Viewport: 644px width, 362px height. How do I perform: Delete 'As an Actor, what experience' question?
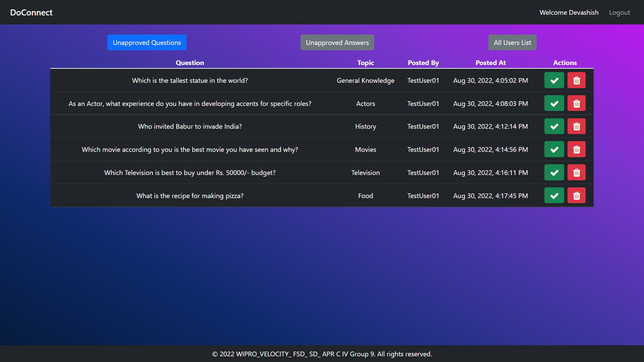click(576, 103)
